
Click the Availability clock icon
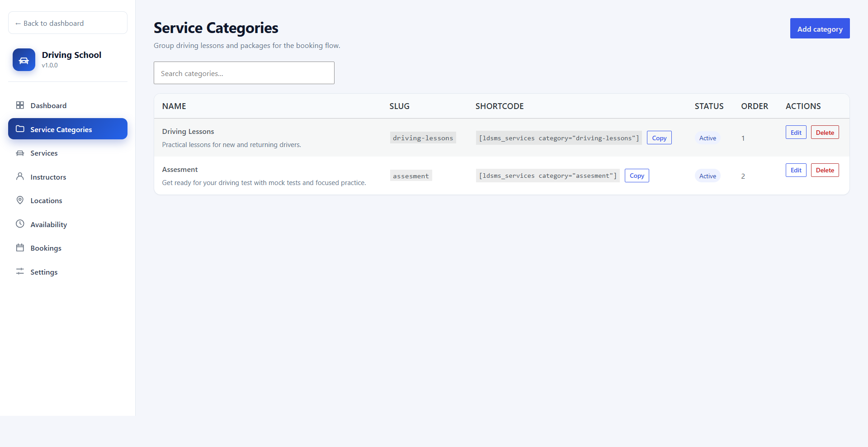(20, 224)
